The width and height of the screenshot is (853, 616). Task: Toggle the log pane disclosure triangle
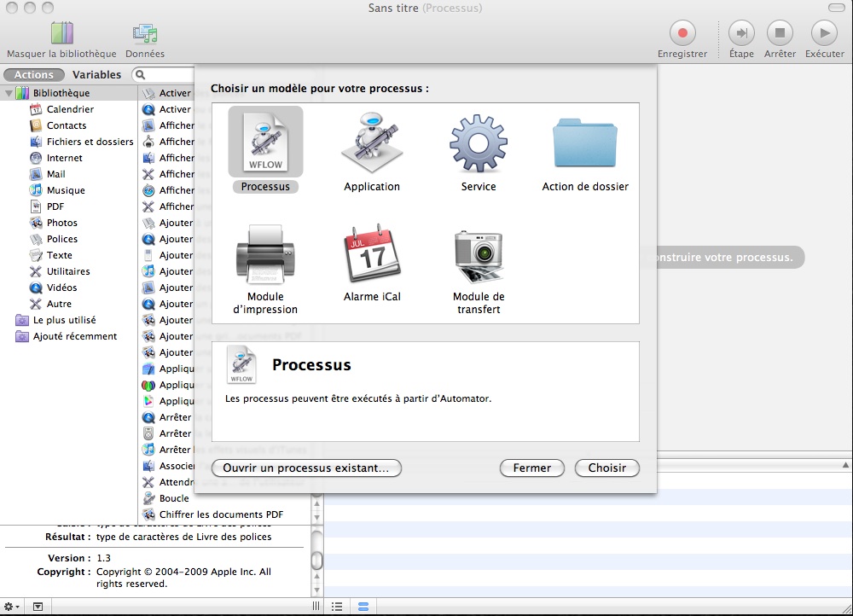pyautogui.click(x=845, y=465)
